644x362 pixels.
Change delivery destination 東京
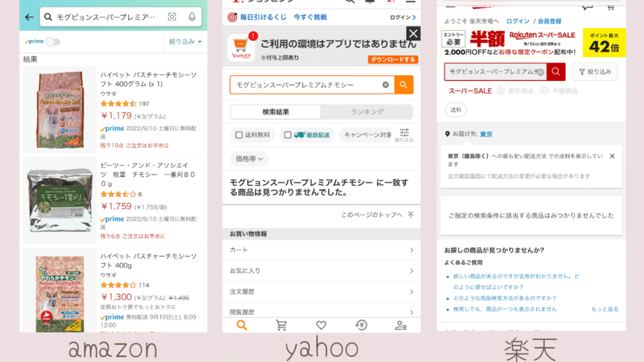[486, 134]
